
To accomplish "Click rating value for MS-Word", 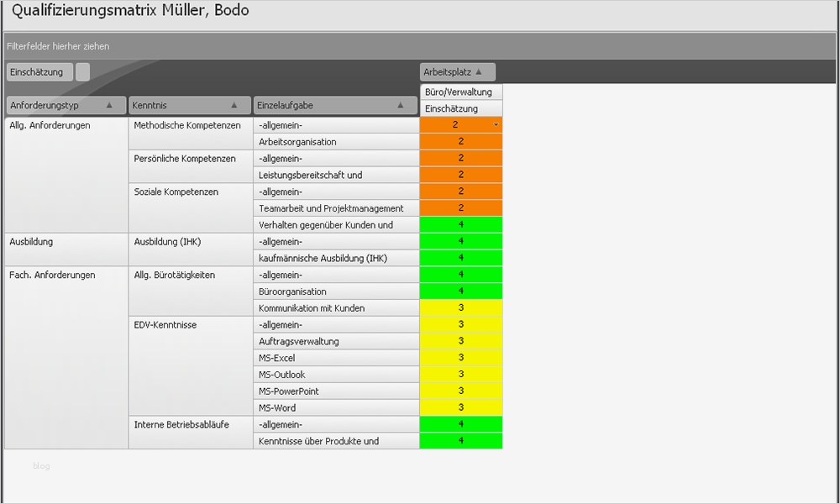I will coord(461,407).
